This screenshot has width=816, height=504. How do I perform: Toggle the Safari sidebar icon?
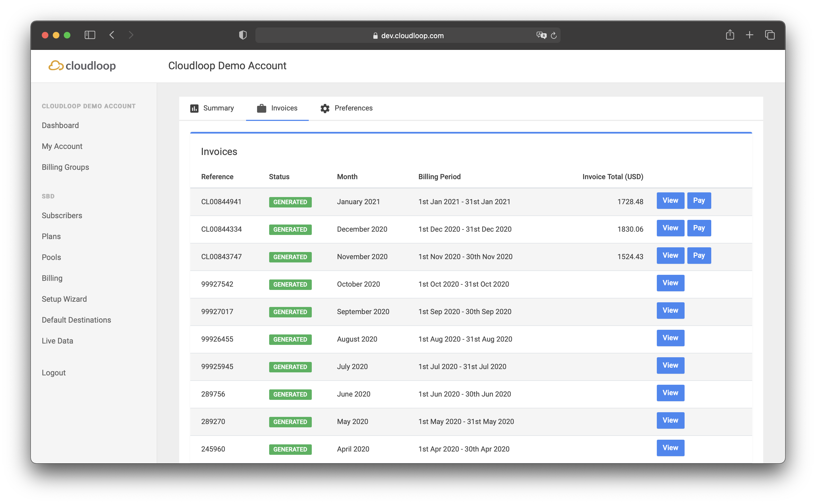pyautogui.click(x=90, y=35)
